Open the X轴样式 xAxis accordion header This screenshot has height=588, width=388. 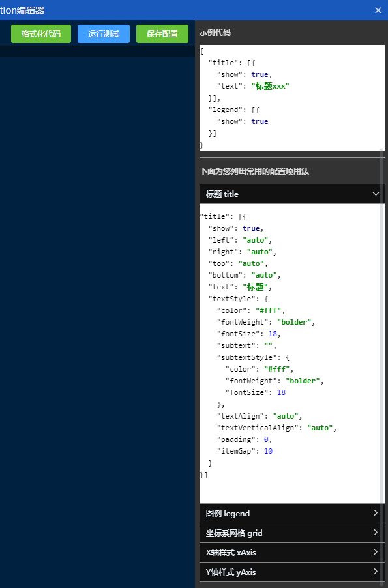(291, 552)
